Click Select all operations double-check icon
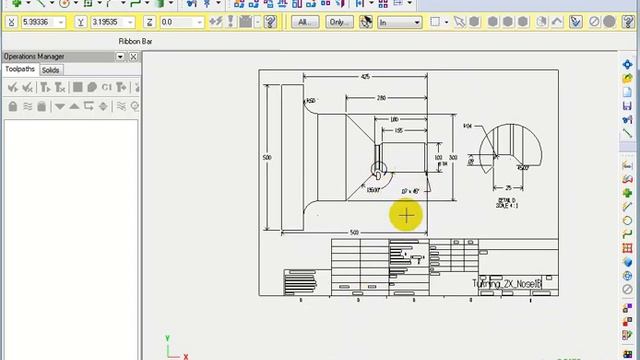Screen dimensions: 640x360 13,87
